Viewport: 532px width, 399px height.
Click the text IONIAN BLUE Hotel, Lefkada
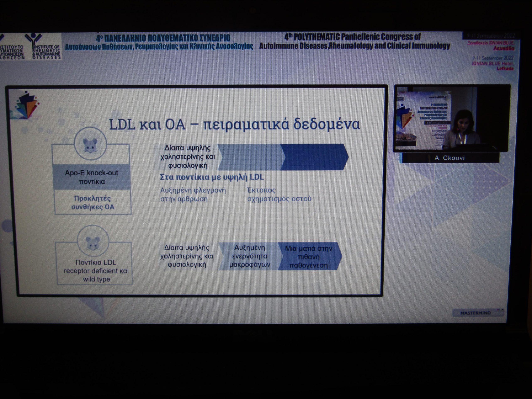pyautogui.click(x=493, y=66)
